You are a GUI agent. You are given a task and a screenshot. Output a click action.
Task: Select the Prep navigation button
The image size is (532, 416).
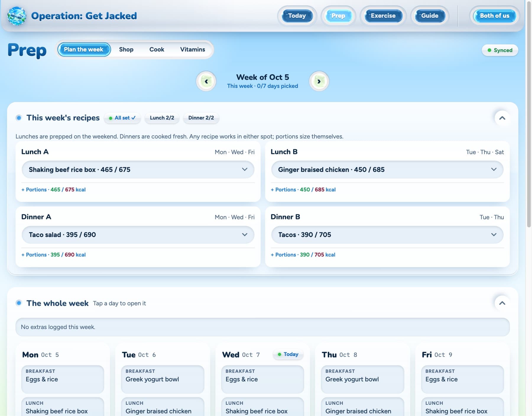338,16
